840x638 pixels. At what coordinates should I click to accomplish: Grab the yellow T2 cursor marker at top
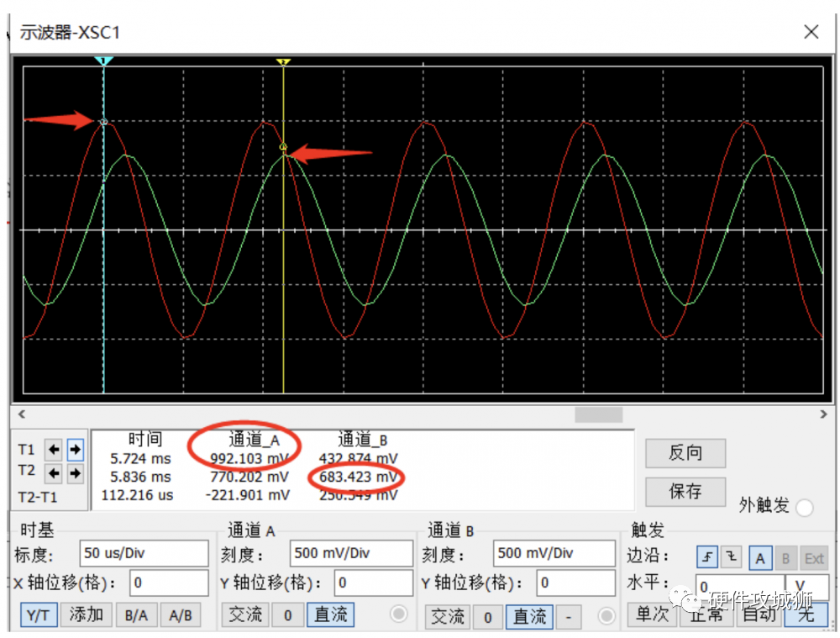click(283, 62)
